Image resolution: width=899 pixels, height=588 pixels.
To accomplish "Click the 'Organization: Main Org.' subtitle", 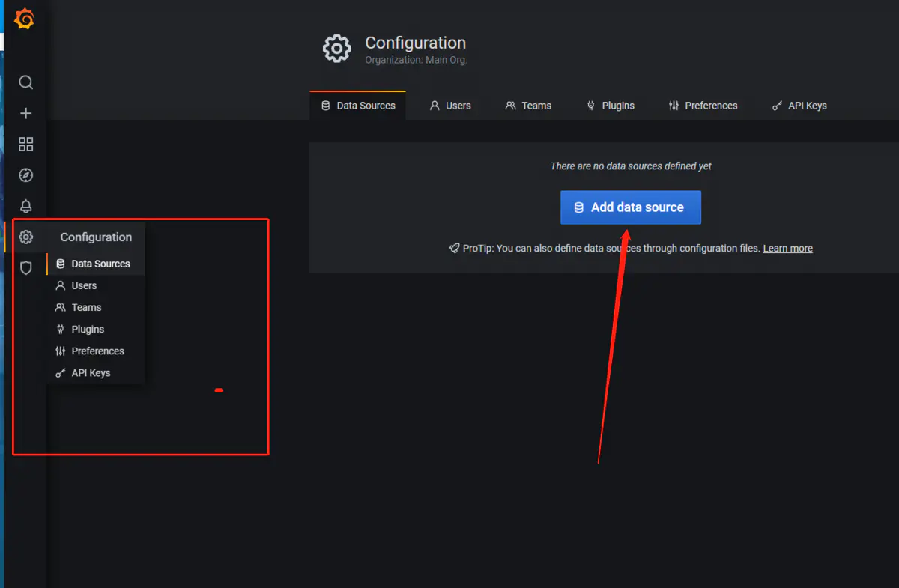I will tap(416, 60).
